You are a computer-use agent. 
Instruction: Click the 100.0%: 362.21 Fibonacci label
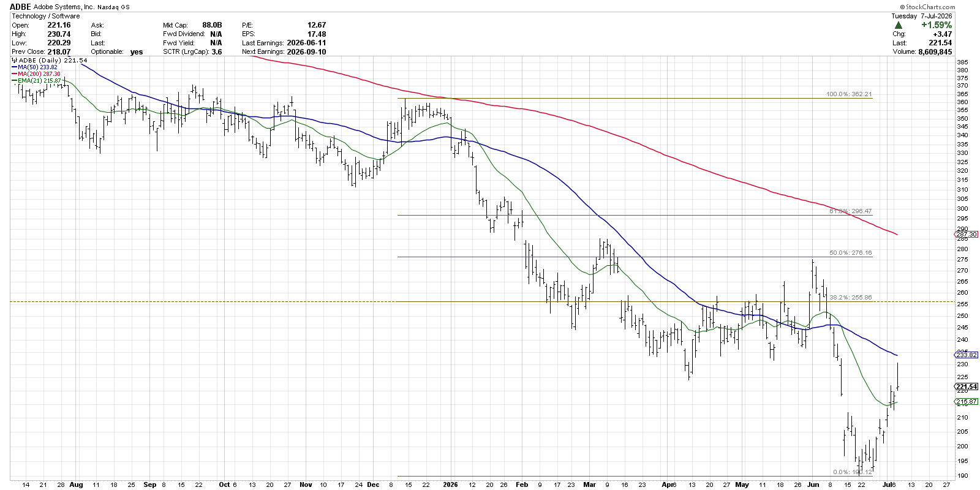coord(849,94)
